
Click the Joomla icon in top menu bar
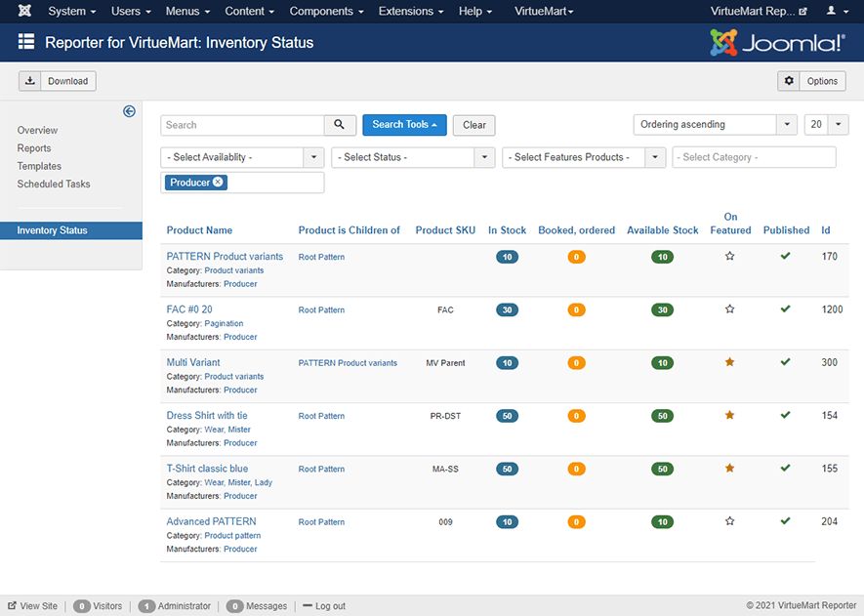pos(24,11)
